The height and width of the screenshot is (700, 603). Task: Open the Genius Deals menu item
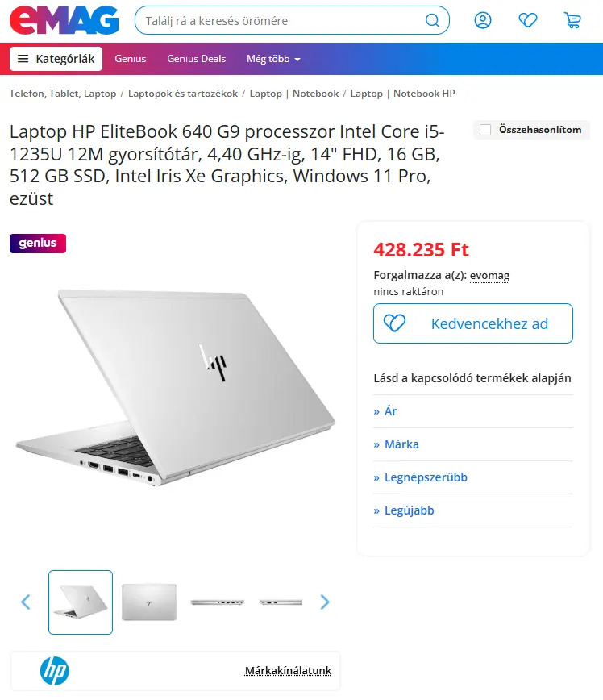(x=197, y=59)
